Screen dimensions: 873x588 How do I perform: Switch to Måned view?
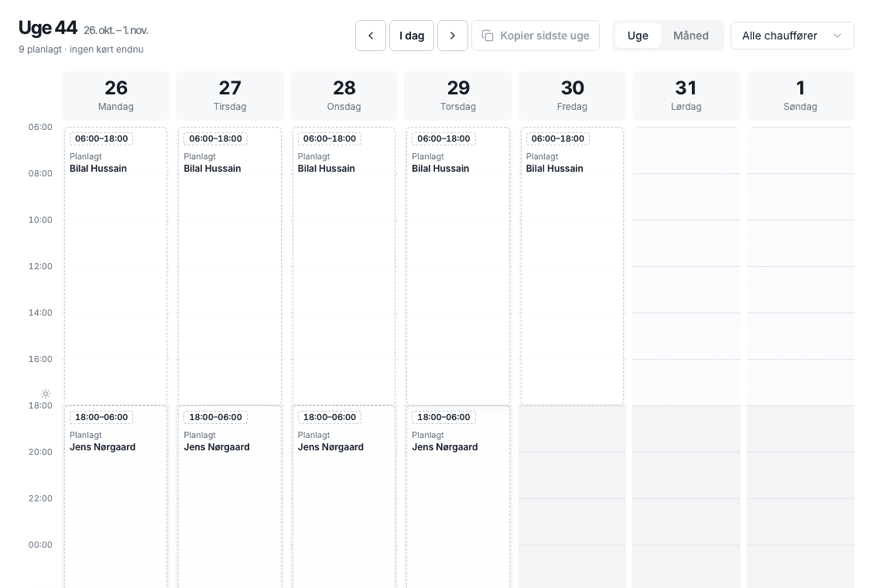pos(691,36)
